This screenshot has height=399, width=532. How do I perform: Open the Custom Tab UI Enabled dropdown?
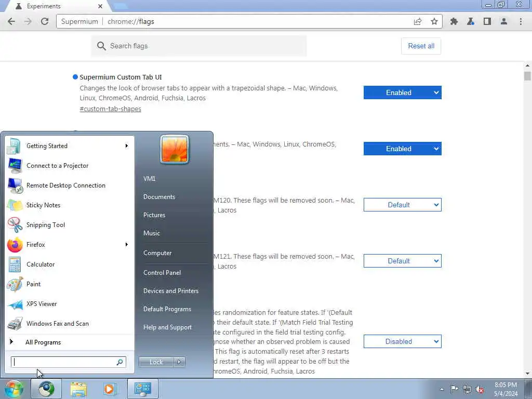403,92
